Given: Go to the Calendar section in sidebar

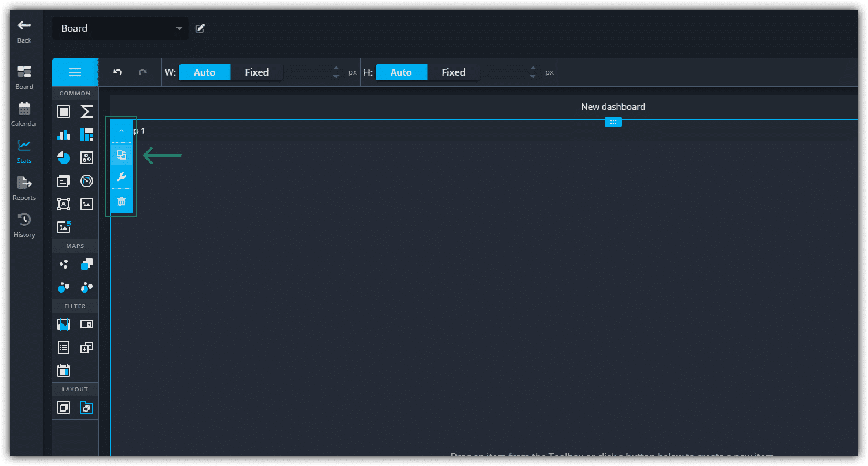Looking at the screenshot, I should coord(24,114).
